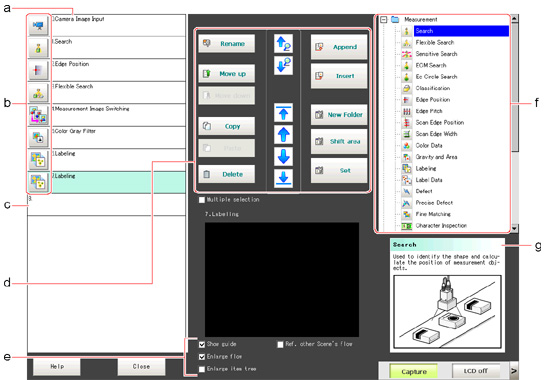Check the Enlarge item tree checkbox
The image size is (546, 380).
pos(202,369)
